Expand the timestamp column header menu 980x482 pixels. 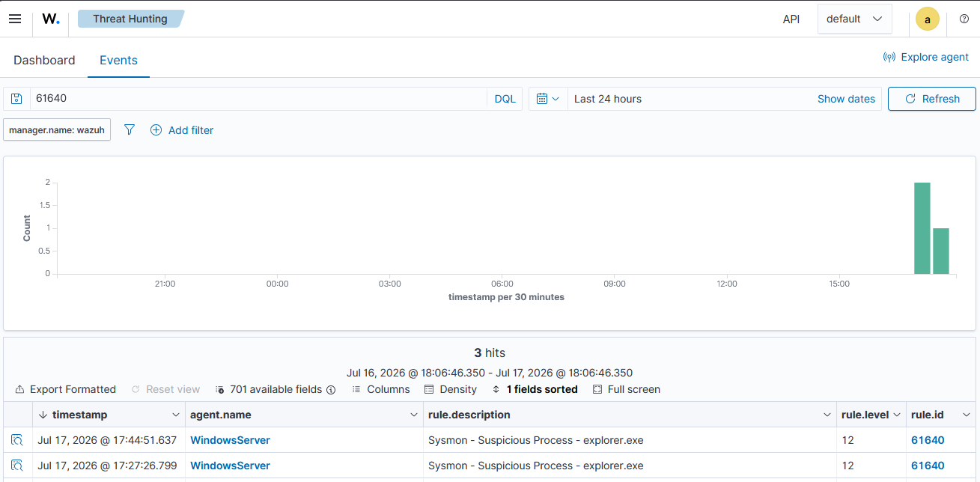point(176,415)
